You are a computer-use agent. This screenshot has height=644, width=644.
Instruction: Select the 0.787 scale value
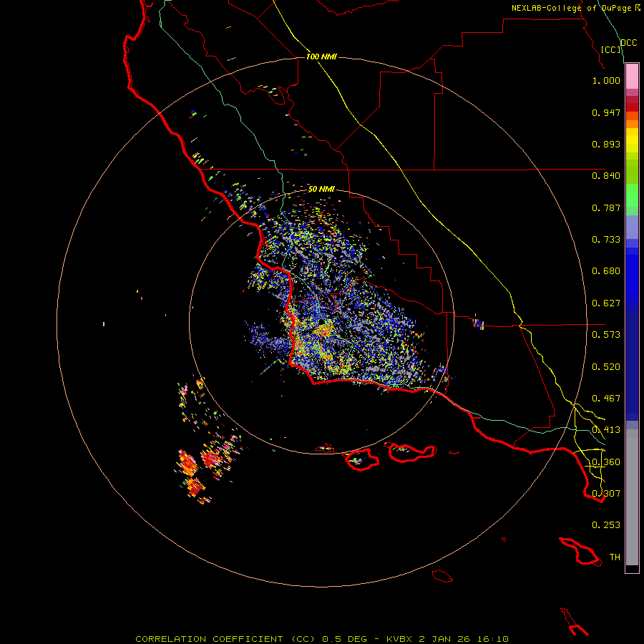[606, 208]
